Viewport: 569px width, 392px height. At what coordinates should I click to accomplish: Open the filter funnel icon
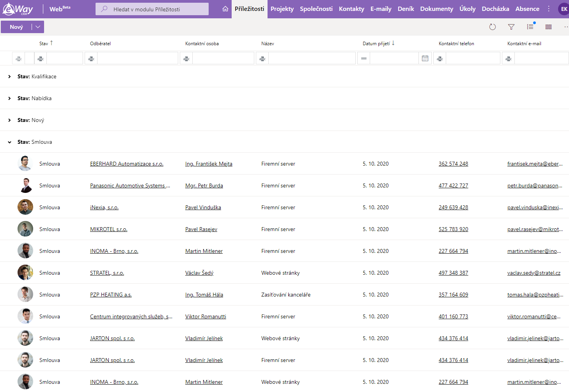click(x=511, y=27)
